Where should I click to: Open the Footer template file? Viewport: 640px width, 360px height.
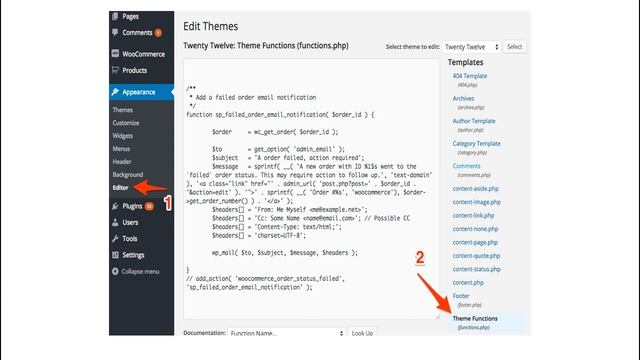coord(461,296)
